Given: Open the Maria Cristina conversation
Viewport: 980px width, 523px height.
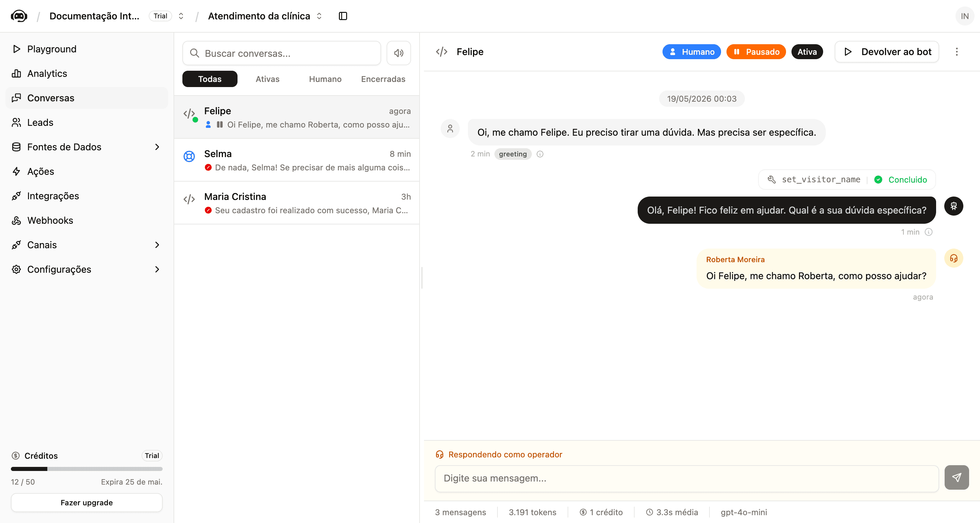Looking at the screenshot, I should click(297, 203).
